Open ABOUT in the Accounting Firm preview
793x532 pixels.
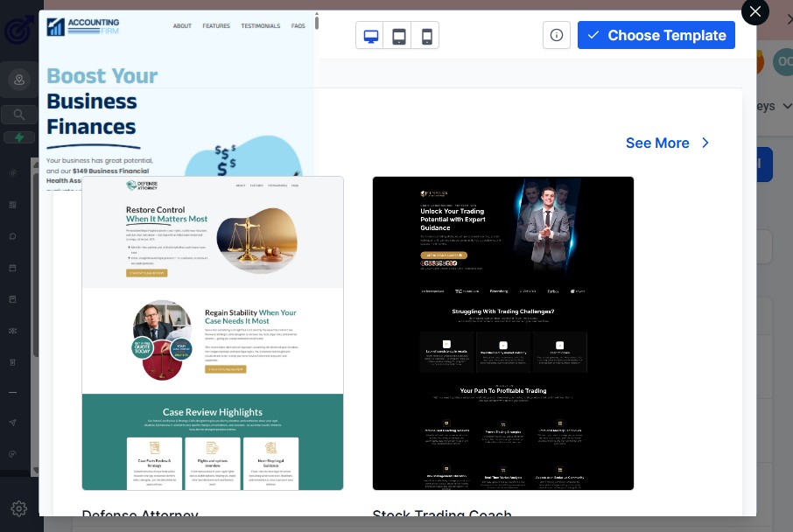182,25
